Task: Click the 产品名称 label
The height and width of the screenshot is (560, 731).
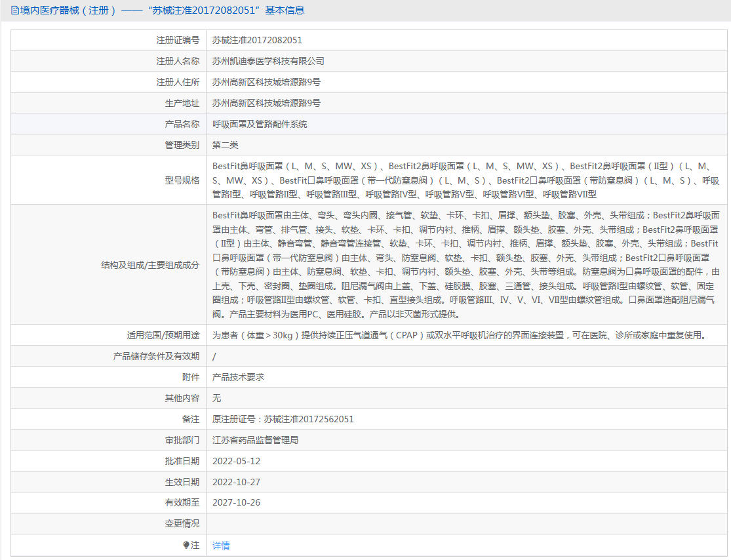Action: click(182, 124)
